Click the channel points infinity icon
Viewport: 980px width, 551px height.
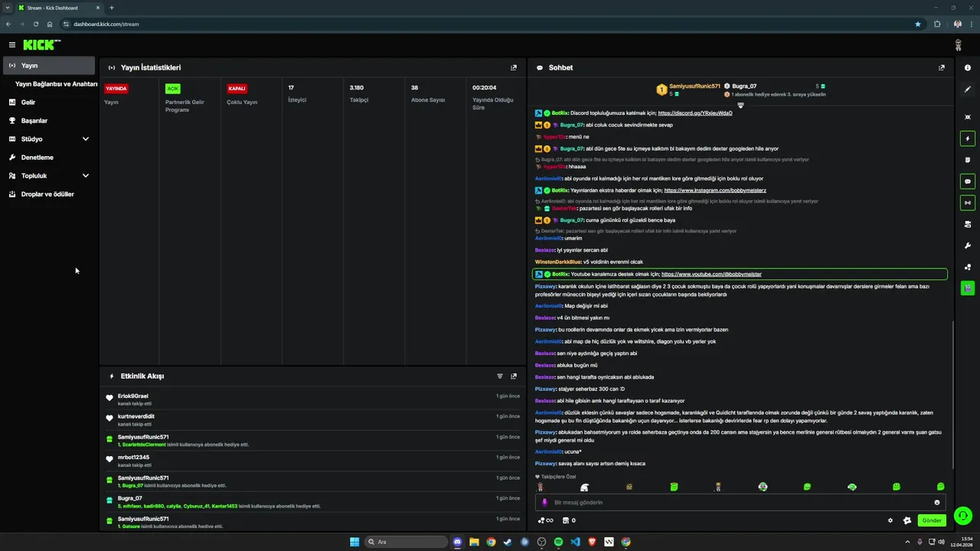coord(545,520)
